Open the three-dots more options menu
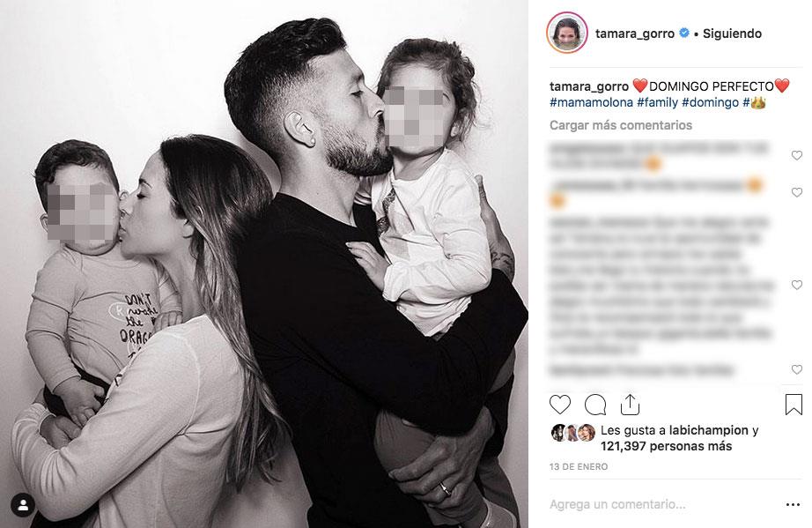Image resolution: width=812 pixels, height=528 pixels. tap(793, 505)
